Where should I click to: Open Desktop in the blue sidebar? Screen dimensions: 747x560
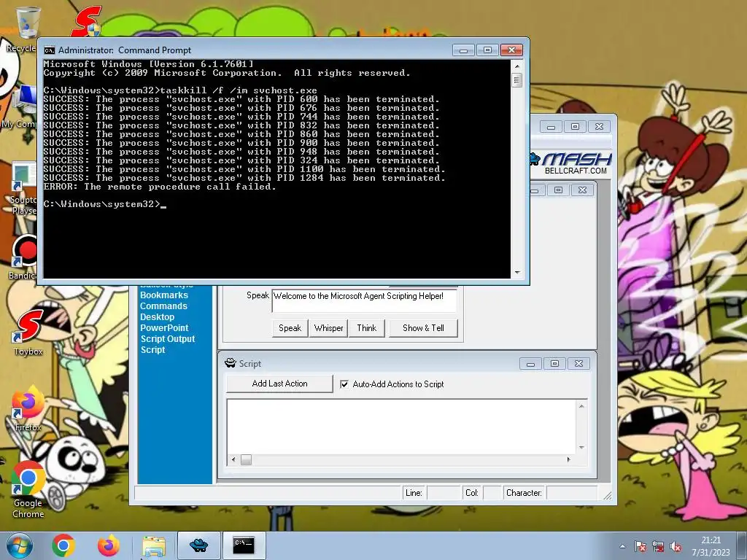(x=158, y=317)
